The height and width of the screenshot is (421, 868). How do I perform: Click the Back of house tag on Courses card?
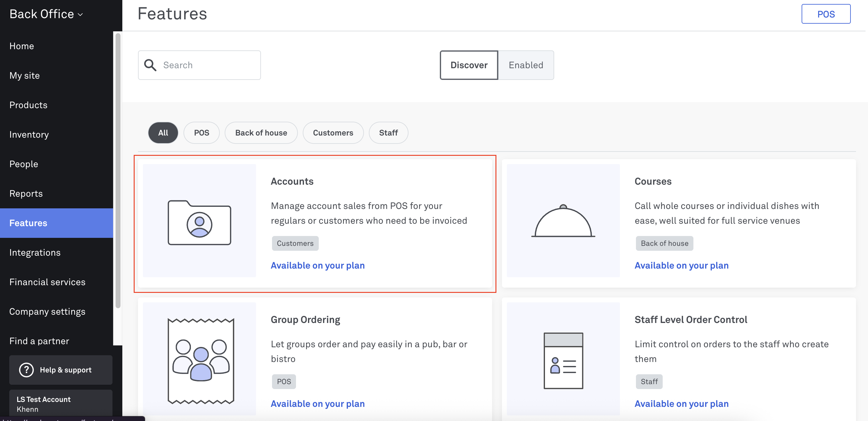click(x=664, y=243)
